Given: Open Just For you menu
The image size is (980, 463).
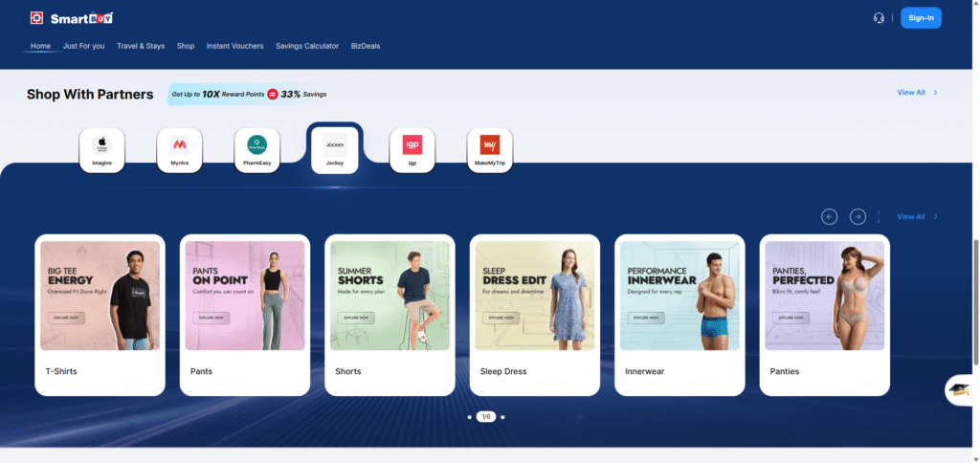Looking at the screenshot, I should pyautogui.click(x=84, y=46).
